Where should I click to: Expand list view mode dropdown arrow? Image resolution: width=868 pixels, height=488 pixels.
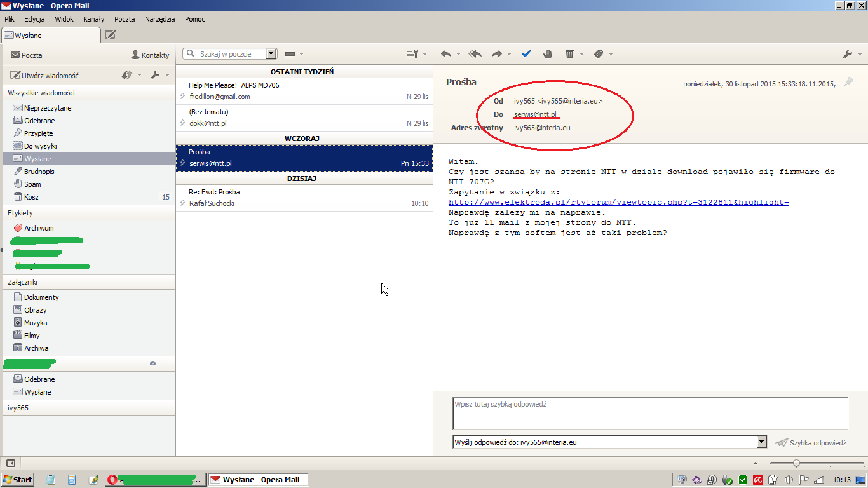click(301, 54)
